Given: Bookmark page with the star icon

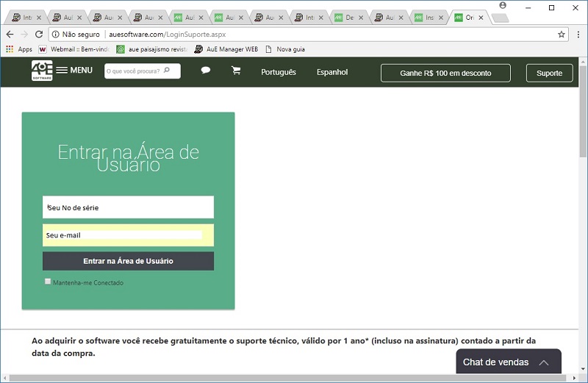Looking at the screenshot, I should click(x=562, y=35).
